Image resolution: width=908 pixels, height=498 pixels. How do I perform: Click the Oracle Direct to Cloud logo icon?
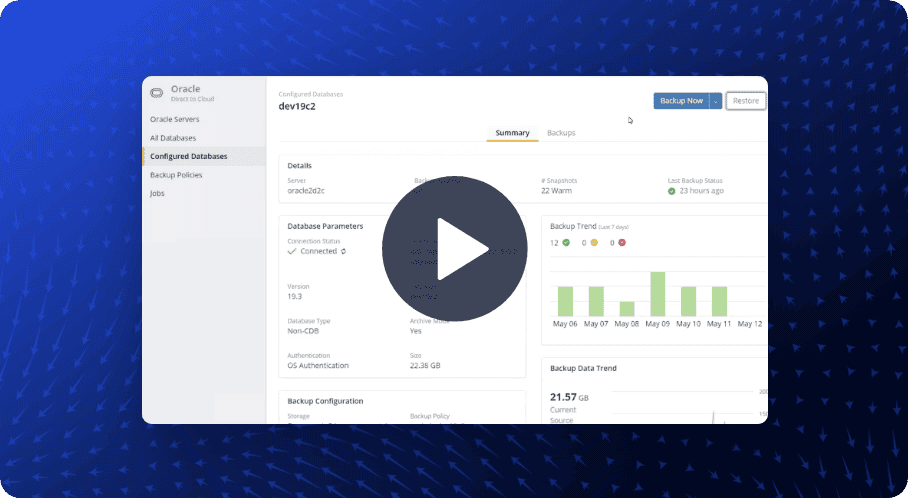coord(157,93)
